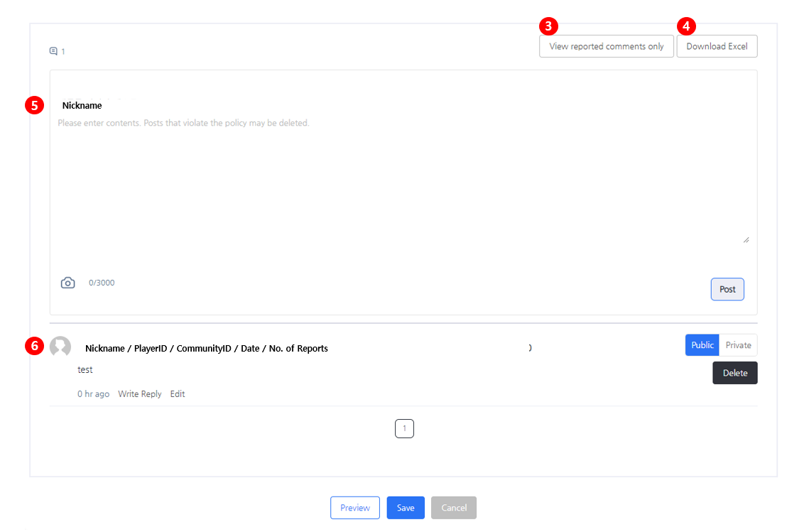The height and width of the screenshot is (532, 809).
Task: Click the commenter's gray avatar icon
Action: 60,347
